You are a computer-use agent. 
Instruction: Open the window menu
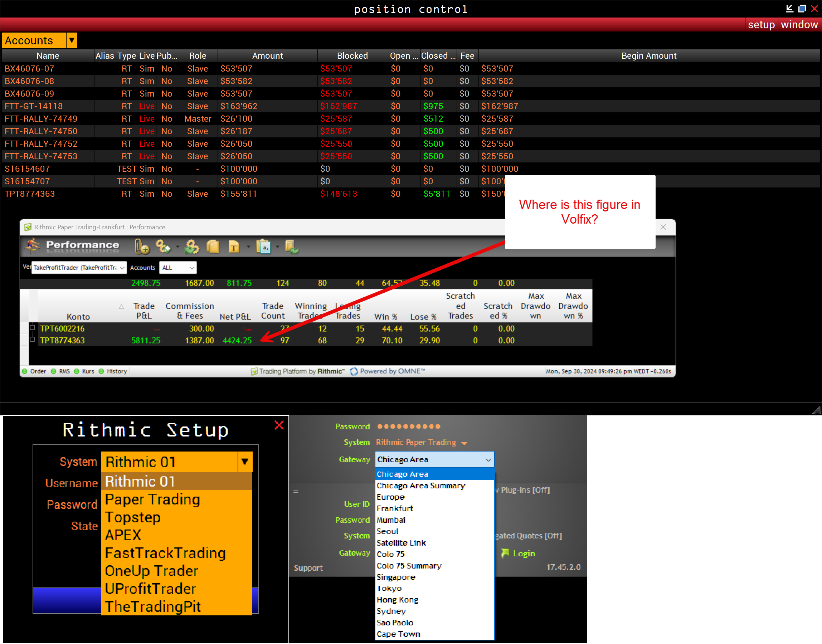pos(799,25)
